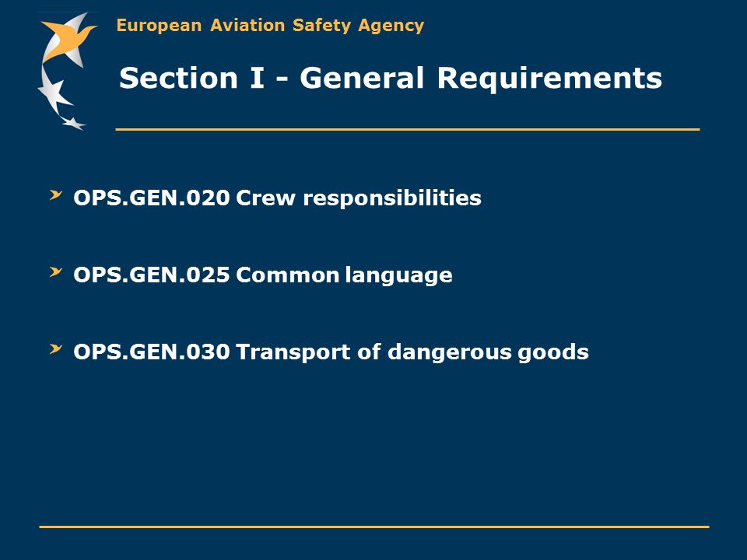Click the OPS.GEN.025 code text

pyautogui.click(x=152, y=275)
